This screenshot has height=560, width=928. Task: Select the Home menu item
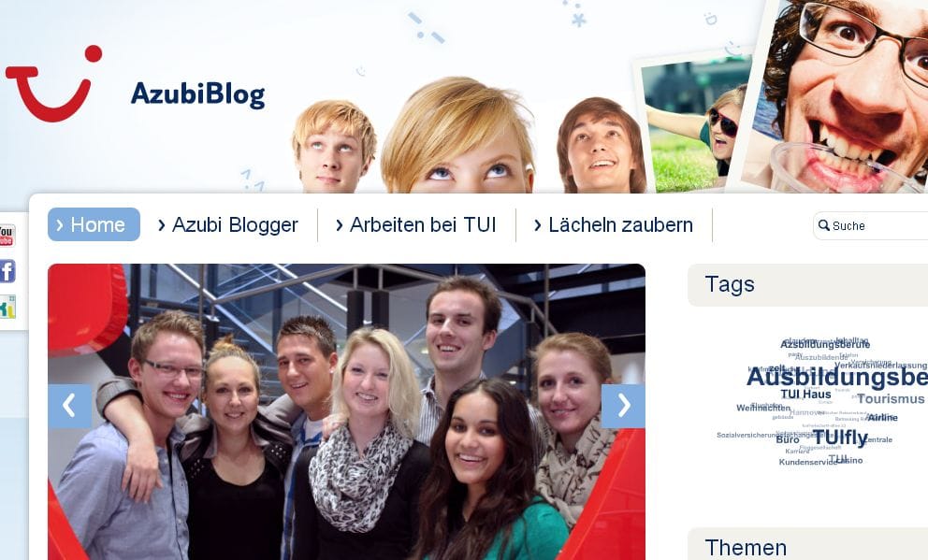[94, 224]
